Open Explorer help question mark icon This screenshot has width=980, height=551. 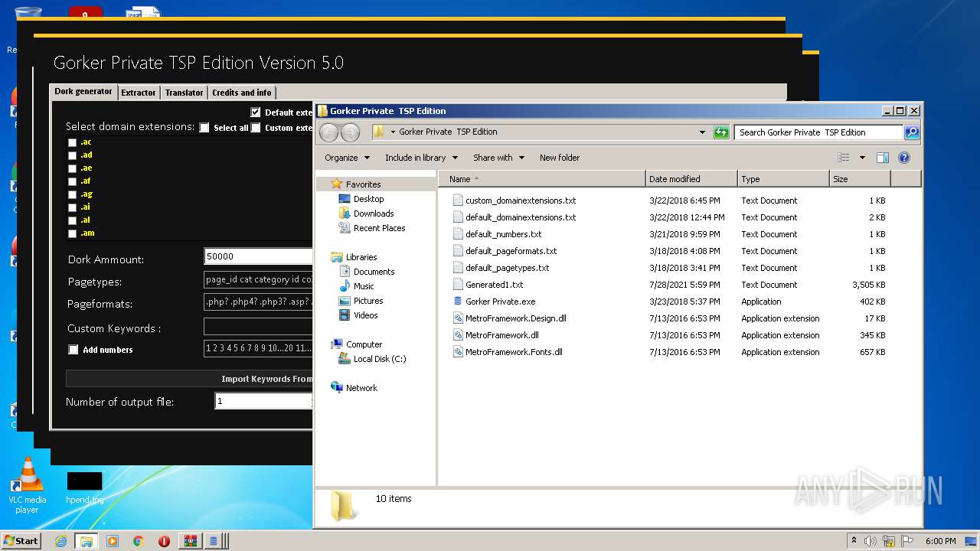[x=903, y=158]
